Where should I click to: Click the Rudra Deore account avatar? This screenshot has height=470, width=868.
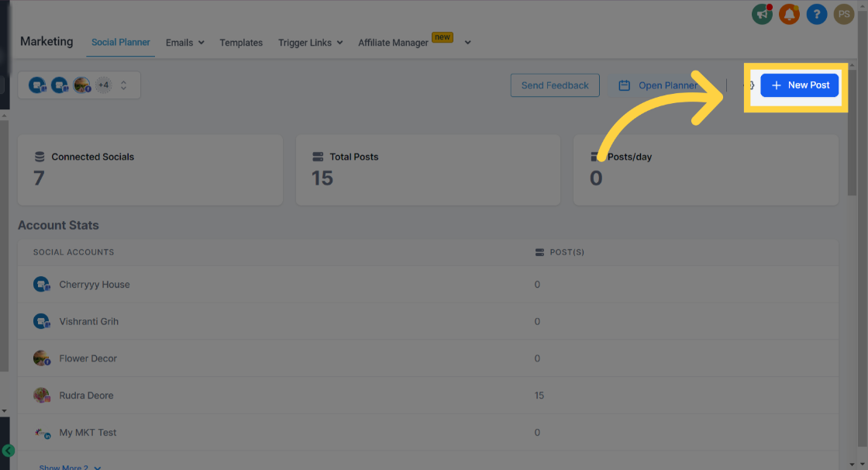[42, 396]
